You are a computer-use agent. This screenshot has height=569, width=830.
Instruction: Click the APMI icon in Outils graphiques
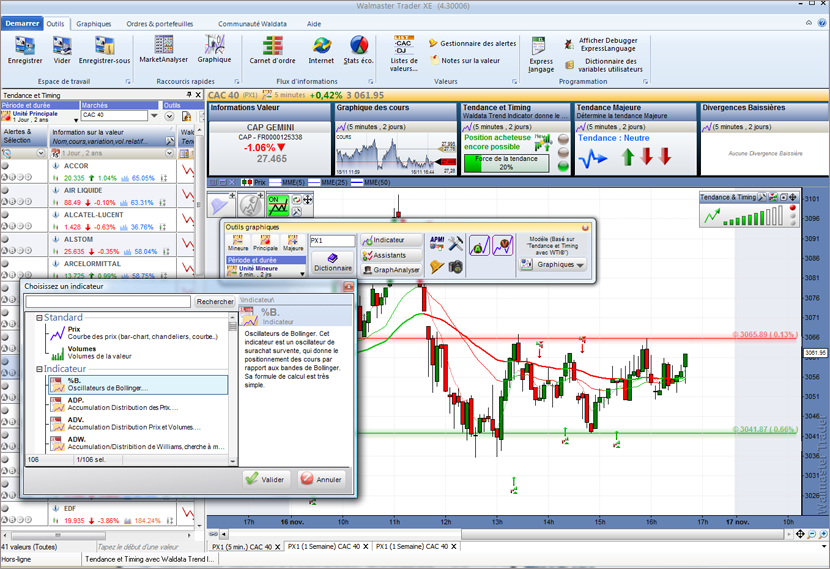[437, 243]
